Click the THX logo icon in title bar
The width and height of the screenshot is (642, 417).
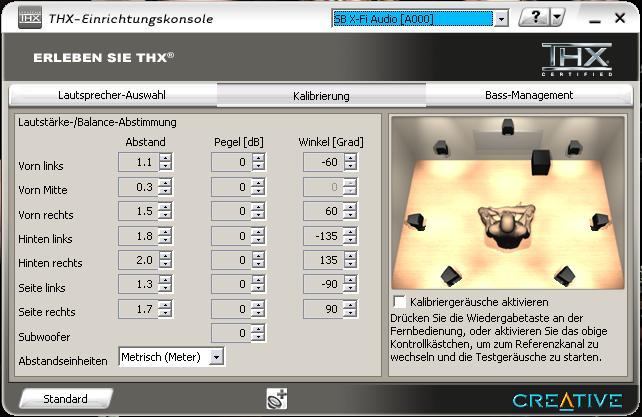pyautogui.click(x=30, y=18)
